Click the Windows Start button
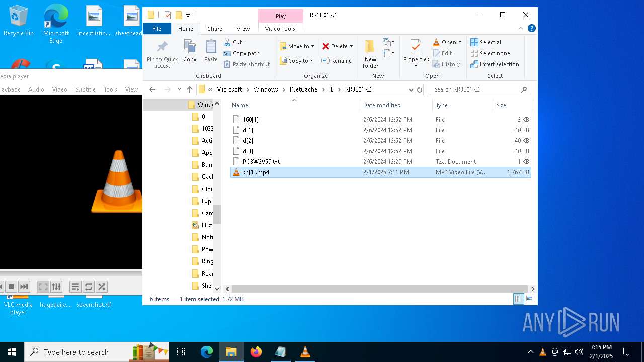 pyautogui.click(x=12, y=352)
